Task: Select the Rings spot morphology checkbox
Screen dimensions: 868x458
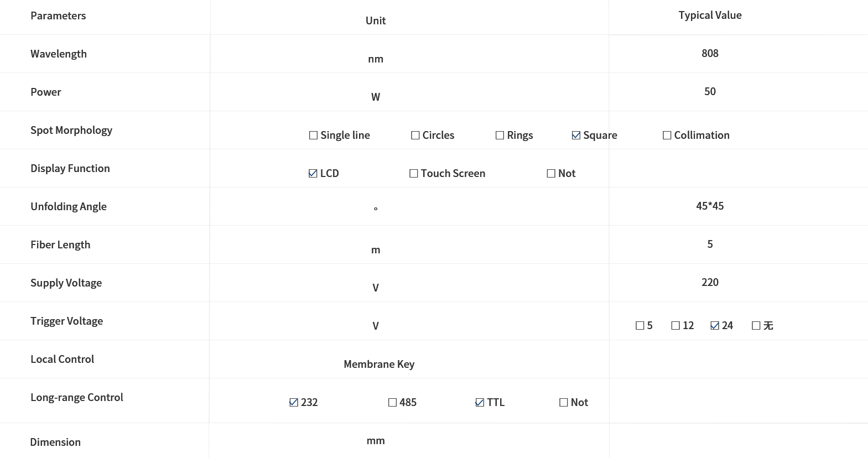Action: pyautogui.click(x=500, y=136)
